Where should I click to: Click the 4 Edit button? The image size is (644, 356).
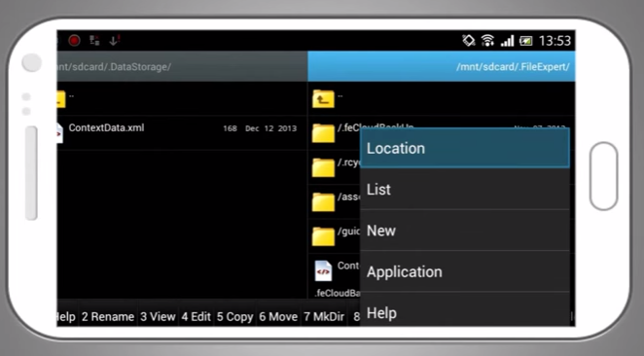(x=197, y=316)
